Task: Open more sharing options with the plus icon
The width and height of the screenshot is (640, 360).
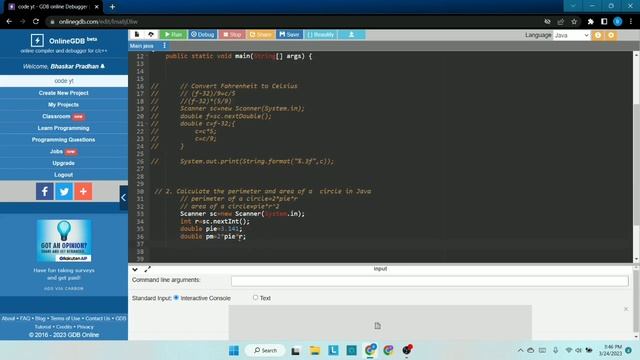Action: (x=83, y=191)
